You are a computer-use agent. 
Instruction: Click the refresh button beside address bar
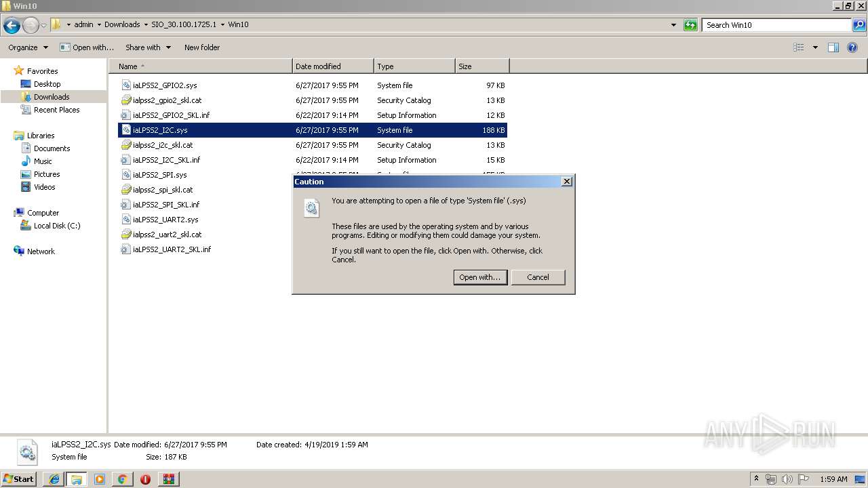[690, 25]
